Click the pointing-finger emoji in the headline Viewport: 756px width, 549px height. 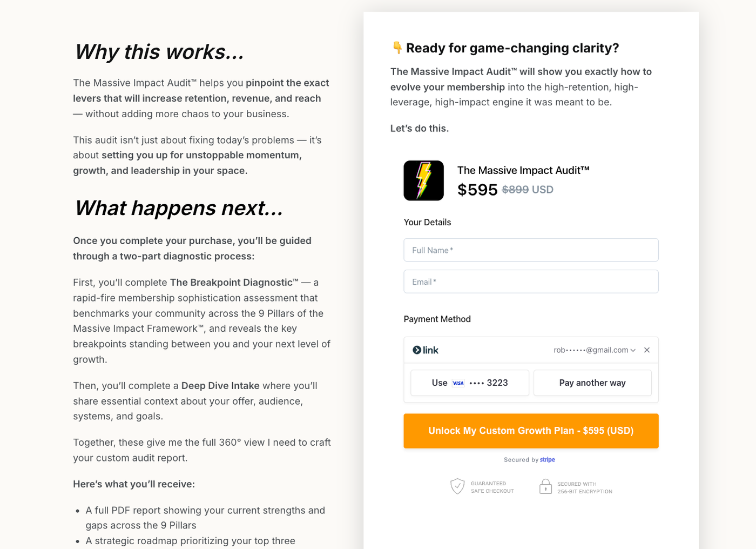point(396,48)
